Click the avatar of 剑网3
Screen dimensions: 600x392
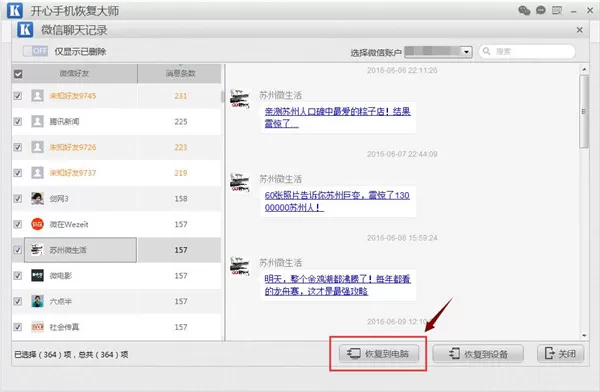tap(37, 198)
